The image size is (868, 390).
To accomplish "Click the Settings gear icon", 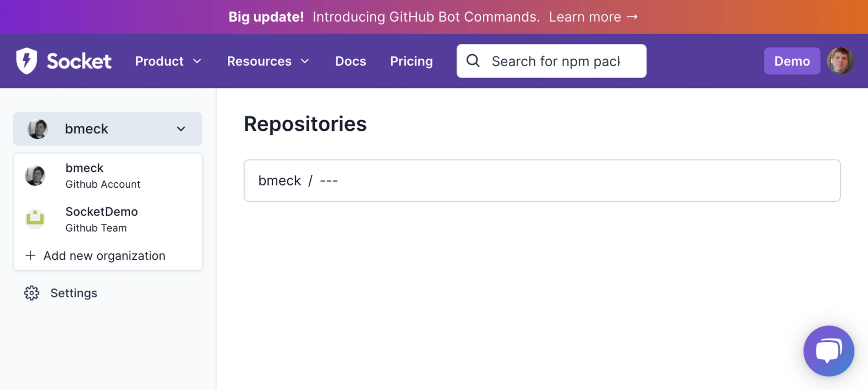I will click(31, 293).
